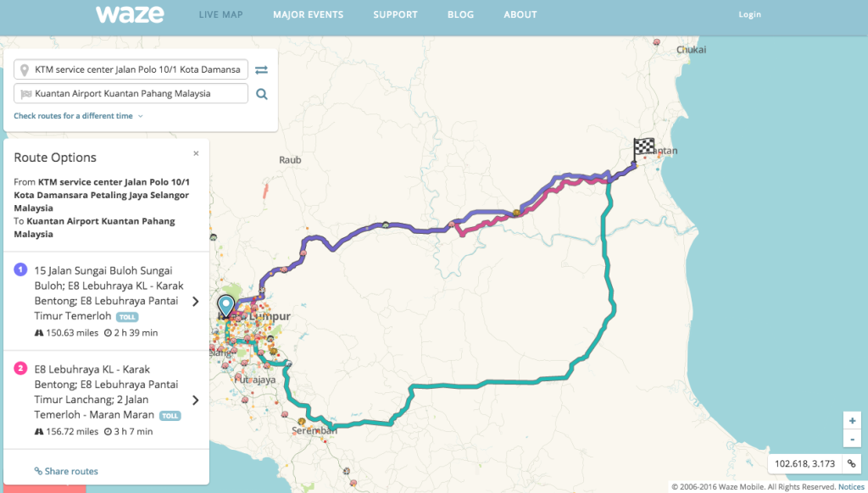Screen dimensions: 868x493
Task: Select route 1 via Jalan Sungai Buloh
Action: coord(106,301)
